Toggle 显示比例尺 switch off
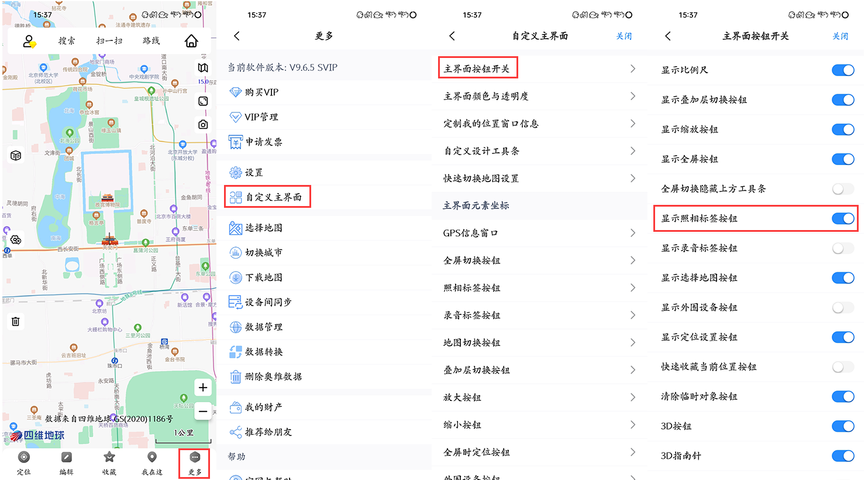 (x=842, y=70)
